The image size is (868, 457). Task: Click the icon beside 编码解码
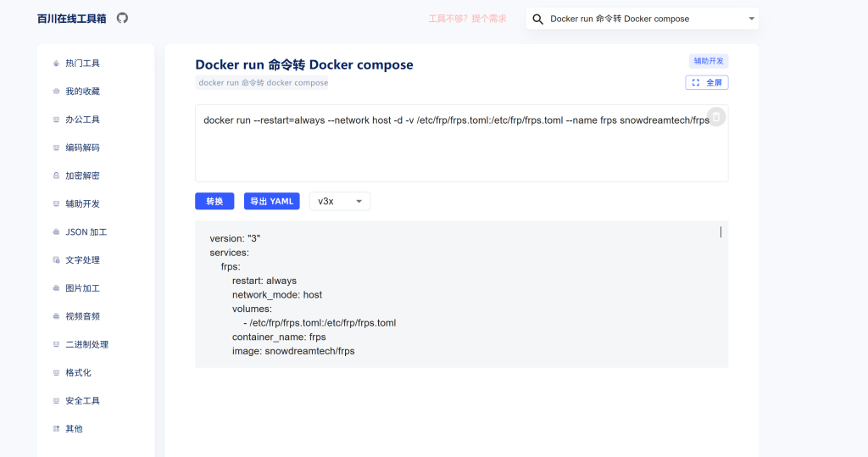[x=56, y=148]
